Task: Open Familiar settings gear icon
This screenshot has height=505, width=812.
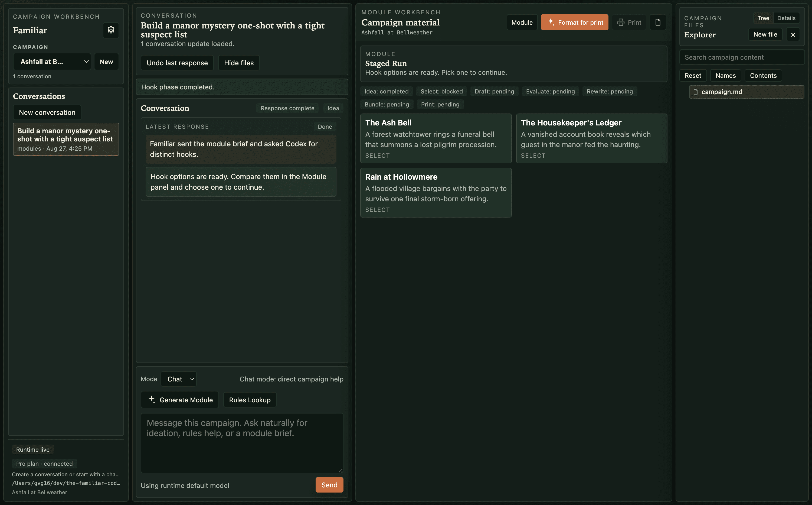Action: click(111, 30)
